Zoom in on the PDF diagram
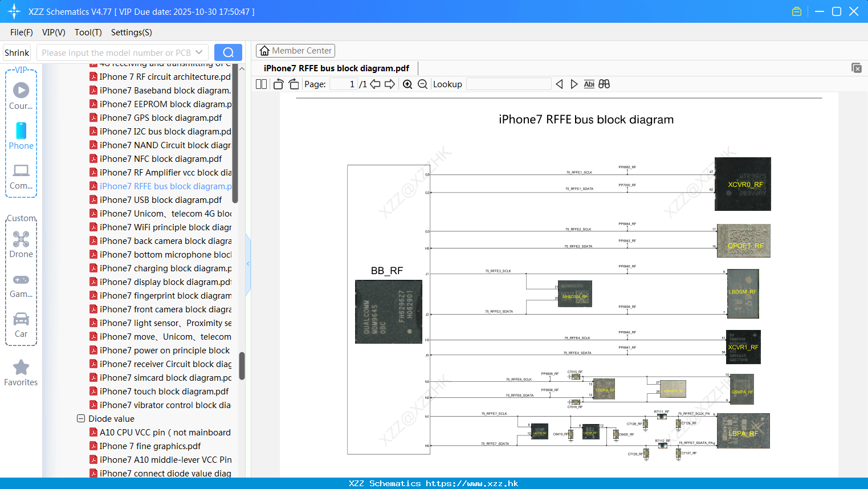 click(x=407, y=84)
